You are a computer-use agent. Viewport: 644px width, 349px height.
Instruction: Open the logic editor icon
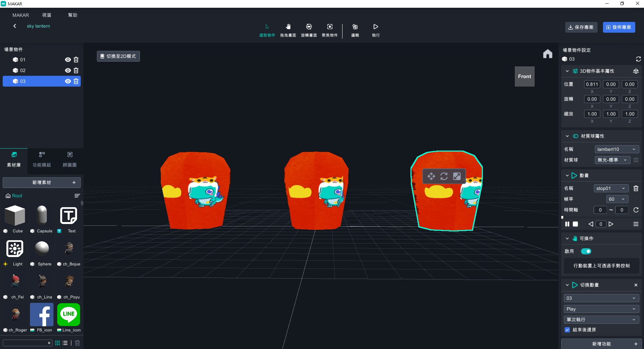pos(355,27)
